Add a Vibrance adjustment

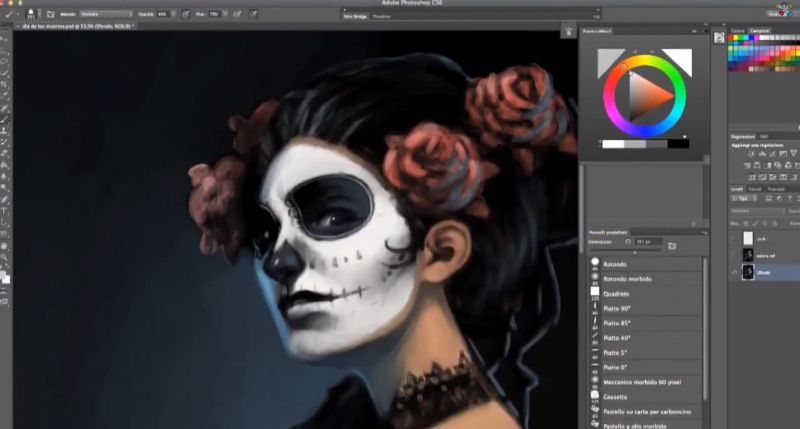tap(794, 154)
